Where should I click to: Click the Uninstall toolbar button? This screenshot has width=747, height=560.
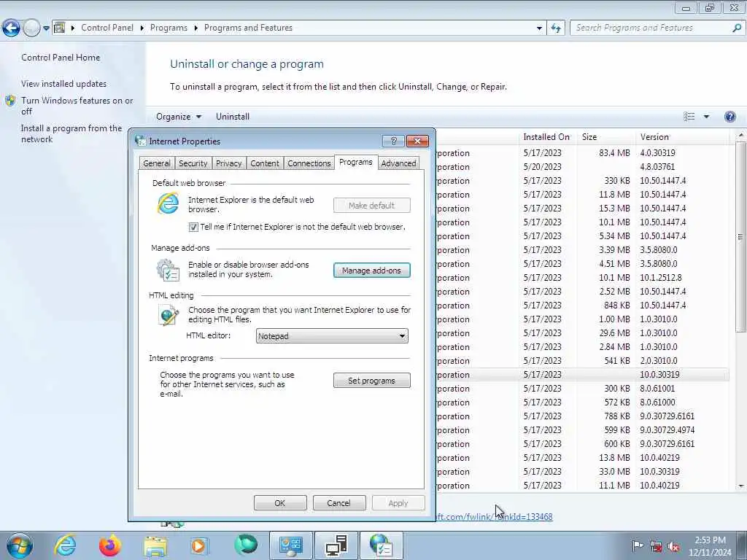(233, 117)
